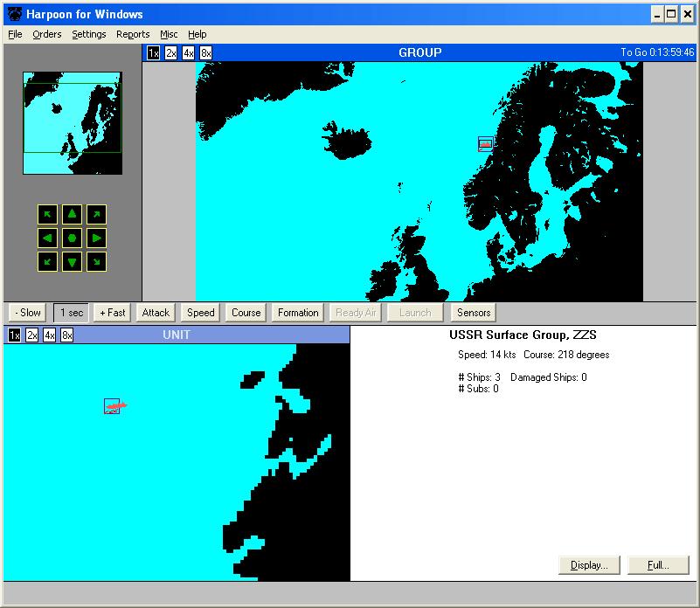Set Unit map zoom to 1x
700x608 pixels.
point(14,335)
